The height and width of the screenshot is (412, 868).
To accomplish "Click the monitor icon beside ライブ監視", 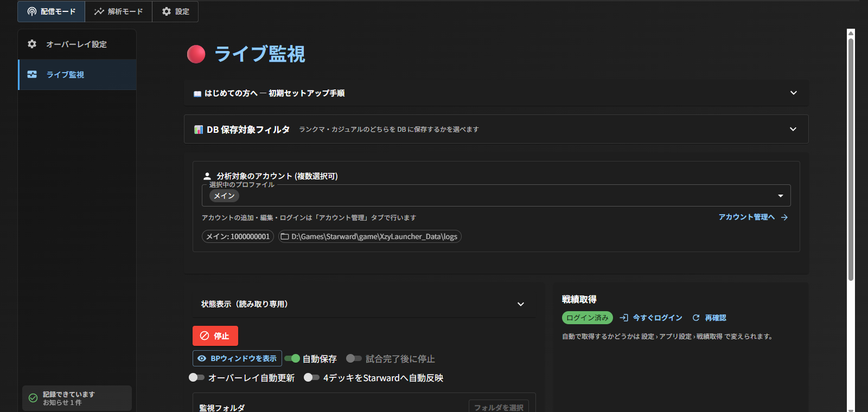I will [x=32, y=74].
